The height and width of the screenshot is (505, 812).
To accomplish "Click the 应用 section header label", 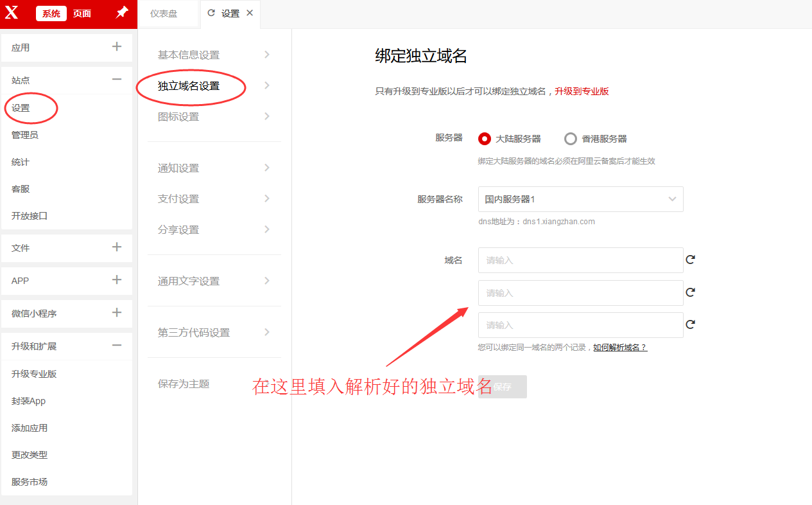I will tap(21, 48).
